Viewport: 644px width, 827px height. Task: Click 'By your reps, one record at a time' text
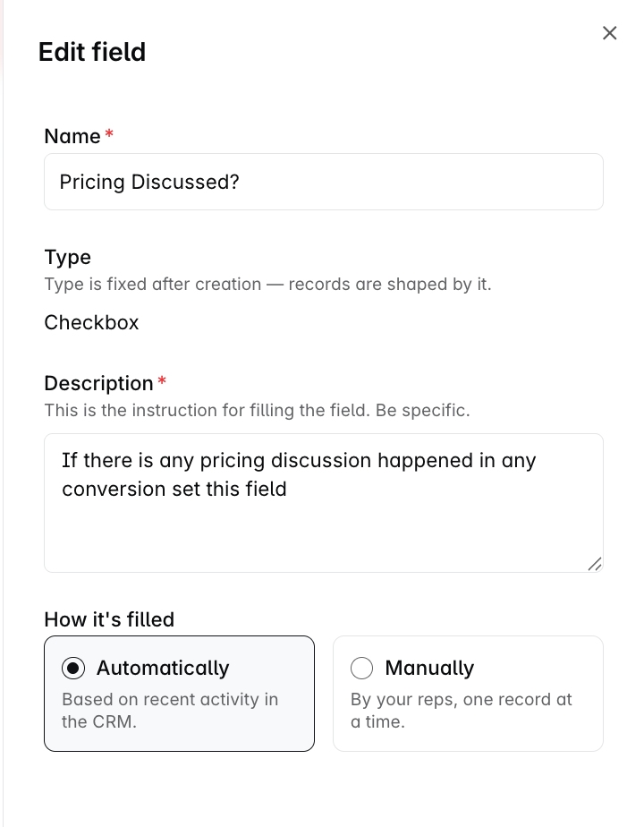[462, 711]
